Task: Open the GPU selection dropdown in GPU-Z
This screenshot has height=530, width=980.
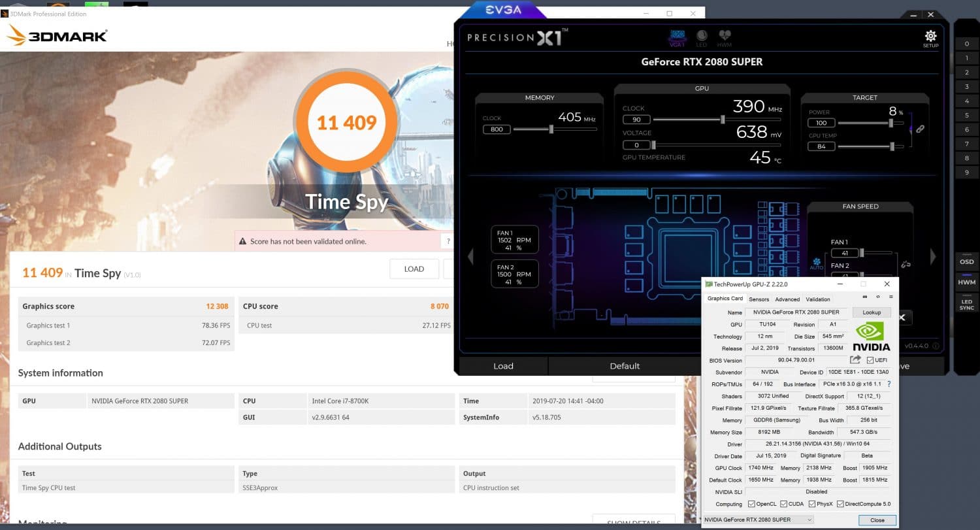Action: click(x=759, y=520)
